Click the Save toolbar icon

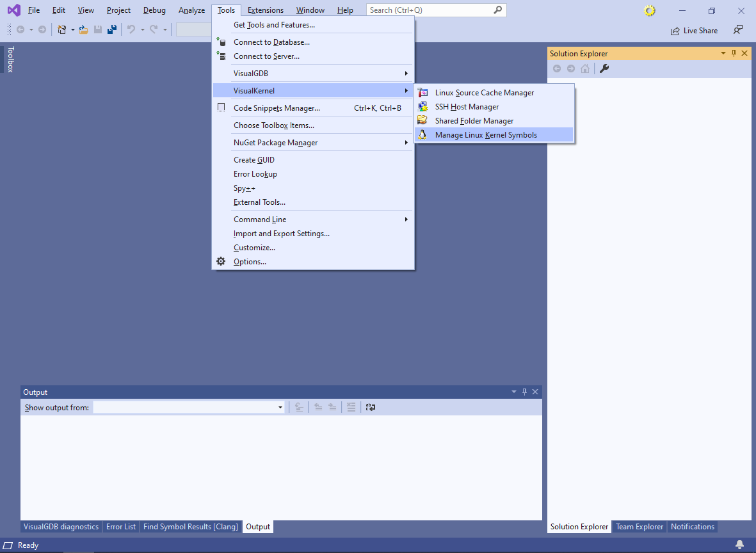[98, 30]
